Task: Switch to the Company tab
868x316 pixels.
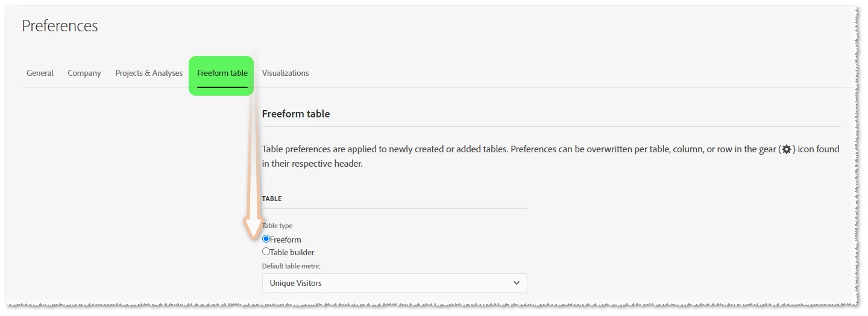Action: click(x=84, y=73)
